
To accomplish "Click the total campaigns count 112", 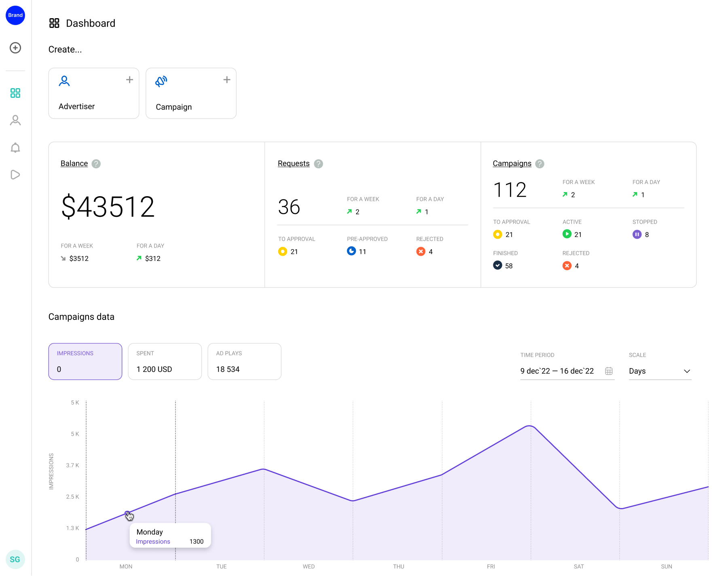I will click(x=510, y=190).
